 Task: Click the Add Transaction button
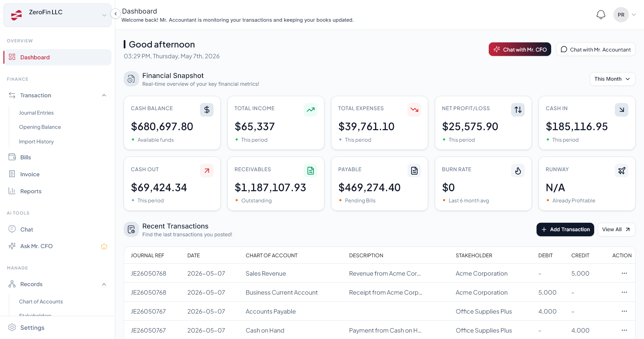click(565, 230)
